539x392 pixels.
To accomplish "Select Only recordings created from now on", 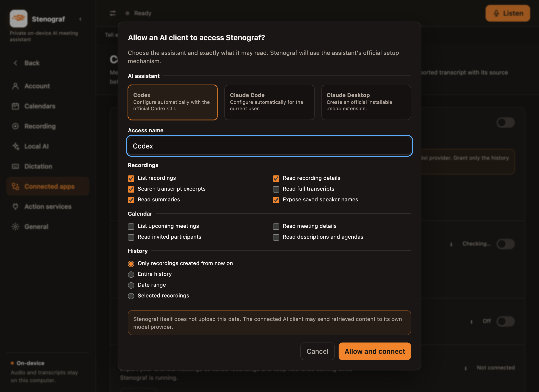I will 131,264.
